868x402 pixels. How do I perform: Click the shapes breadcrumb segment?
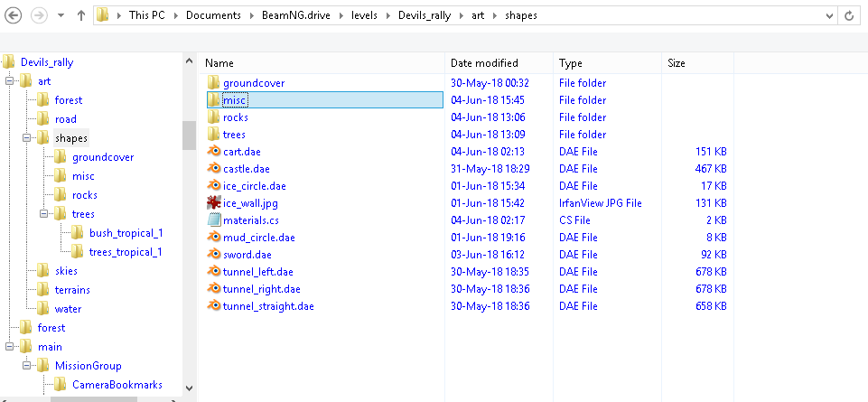tap(521, 15)
